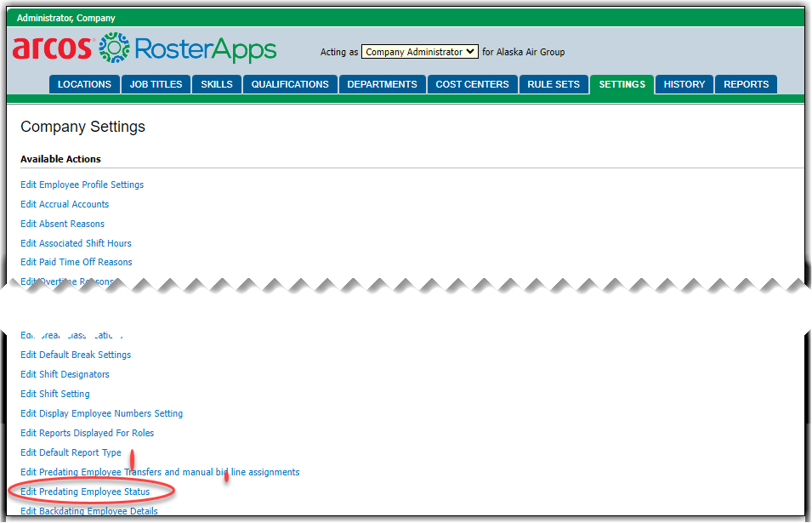
Task: Select the Qualifications tab
Action: [290, 84]
